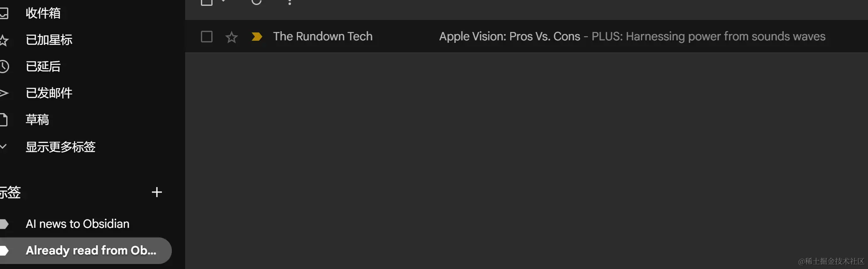The image size is (868, 269).
Task: Toggle the select-all checkbox in the toolbar
Action: (206, 2)
